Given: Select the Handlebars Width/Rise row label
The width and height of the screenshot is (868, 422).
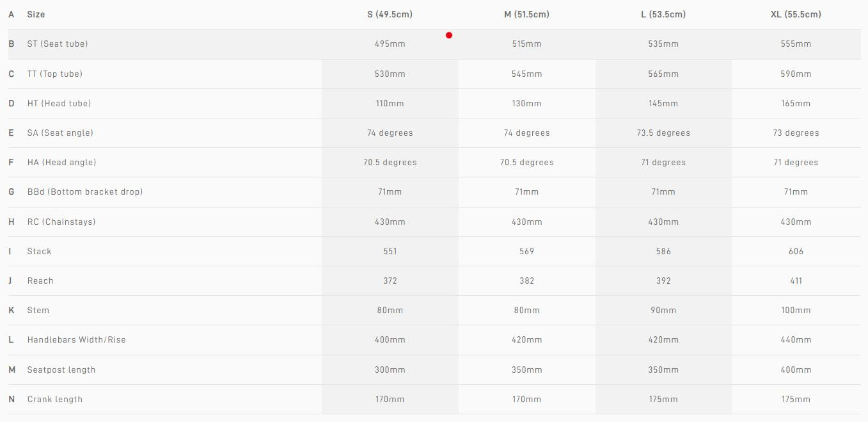Looking at the screenshot, I should [77, 339].
